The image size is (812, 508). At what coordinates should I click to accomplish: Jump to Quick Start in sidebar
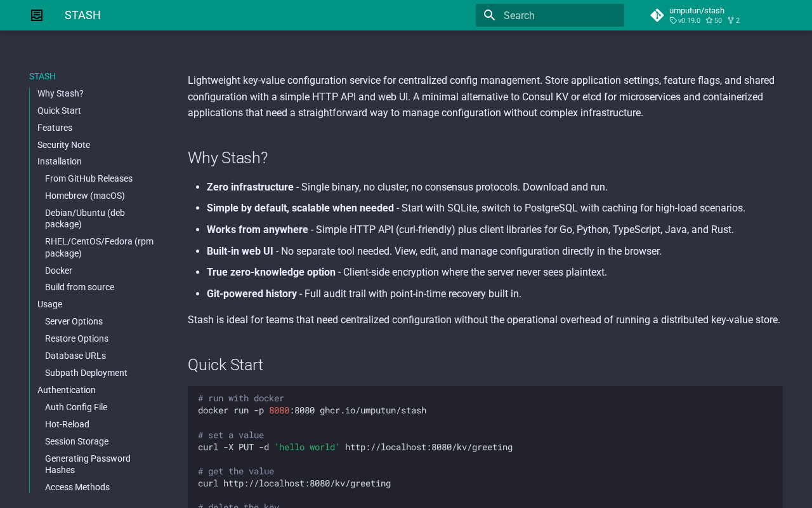click(59, 110)
